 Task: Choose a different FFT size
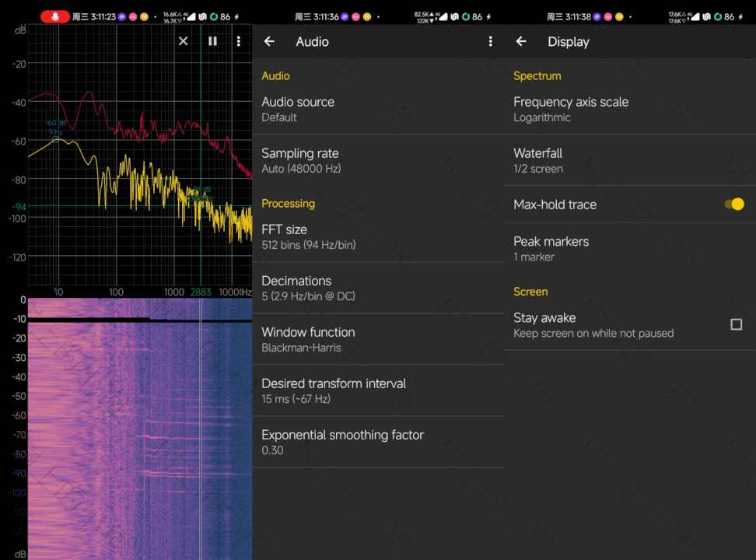[x=378, y=236]
